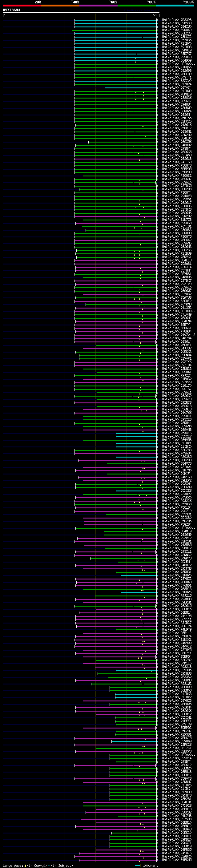Select the entry UniRef100_A5Z0S5
Viewport: 197px width, 868px height.
coord(176,40)
